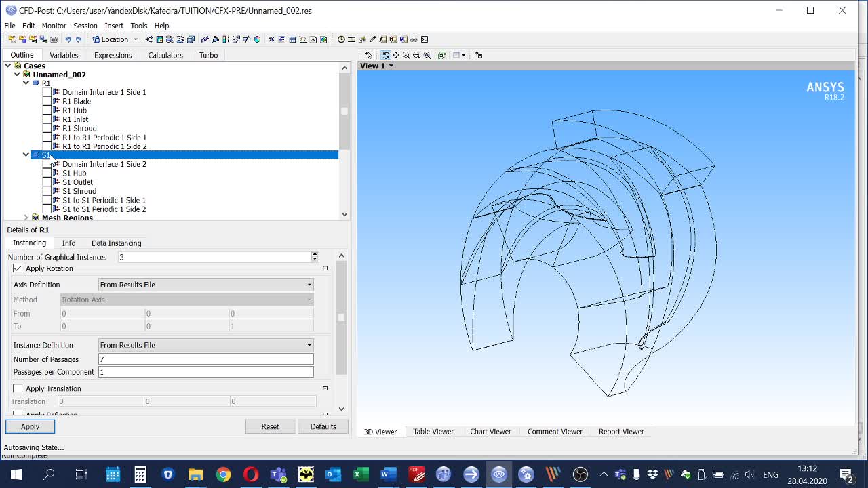
Task: Insert a Legend via toolbar icon
Action: coord(226,39)
